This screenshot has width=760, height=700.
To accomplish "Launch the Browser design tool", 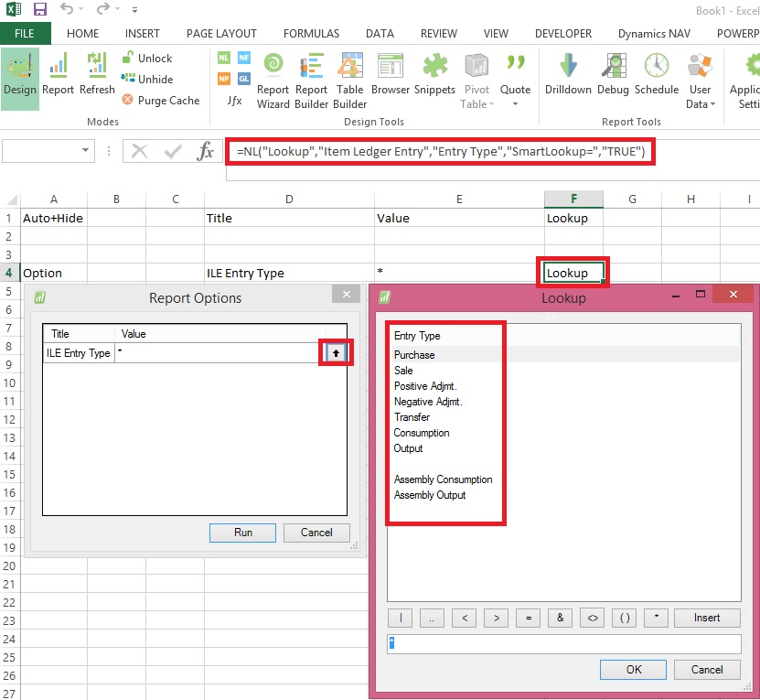I will coord(391,75).
